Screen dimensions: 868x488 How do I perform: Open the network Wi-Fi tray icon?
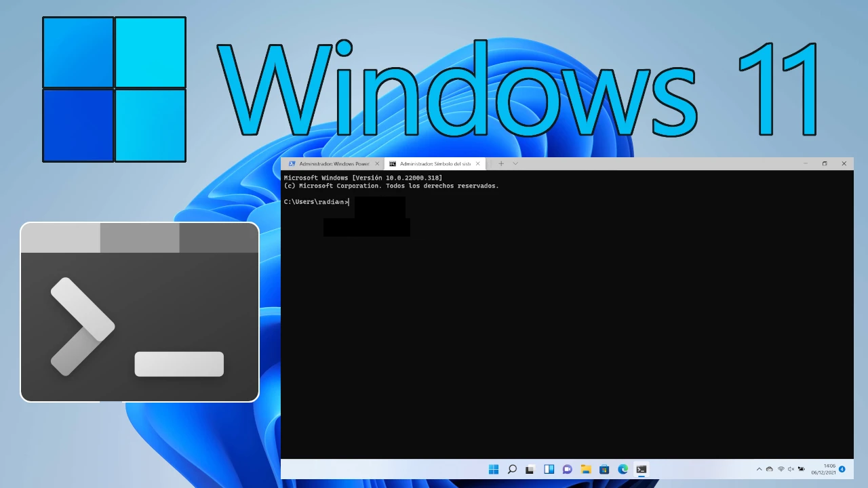coord(781,469)
